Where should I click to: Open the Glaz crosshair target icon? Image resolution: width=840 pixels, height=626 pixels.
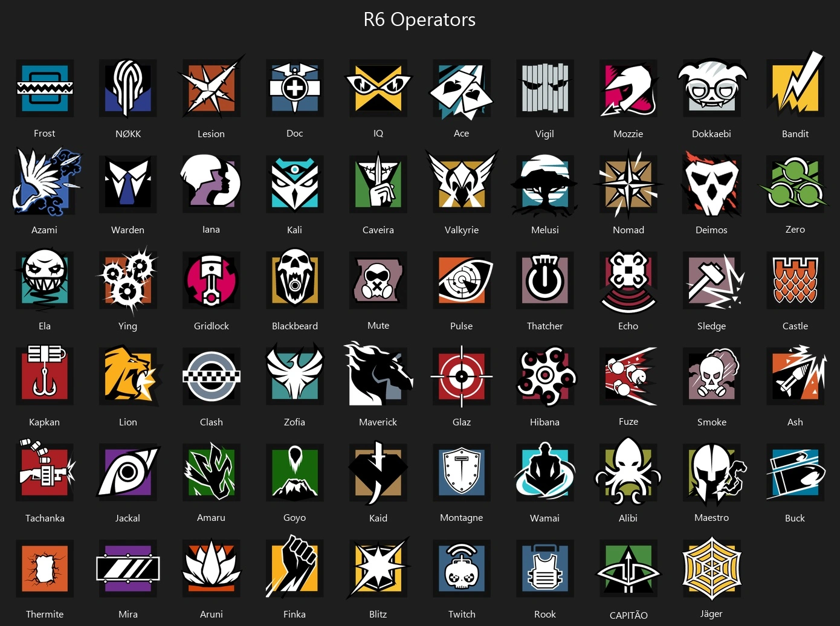(x=462, y=376)
